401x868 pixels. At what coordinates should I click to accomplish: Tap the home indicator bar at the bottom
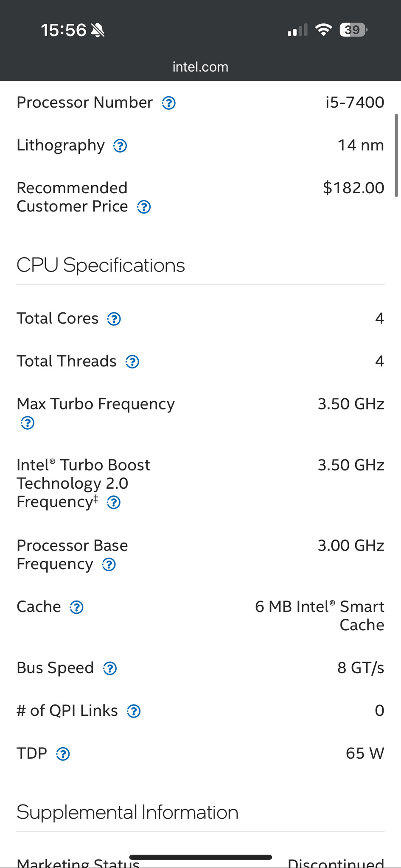pyautogui.click(x=200, y=857)
